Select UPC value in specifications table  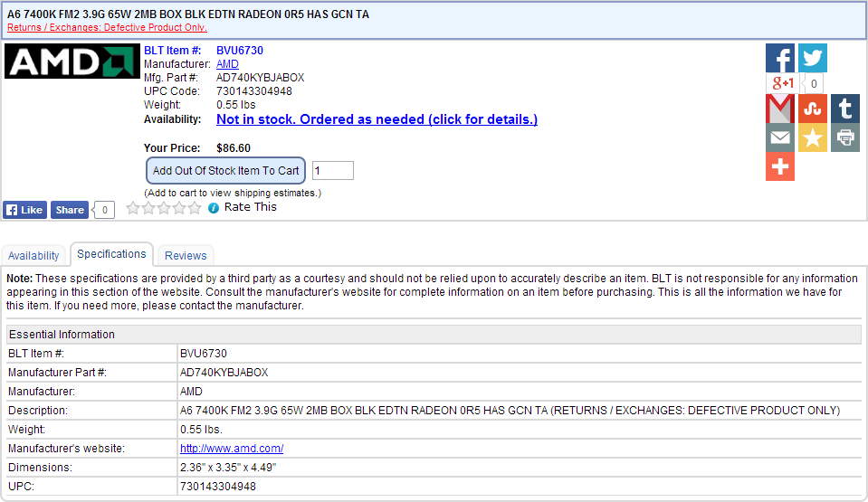pyautogui.click(x=218, y=487)
